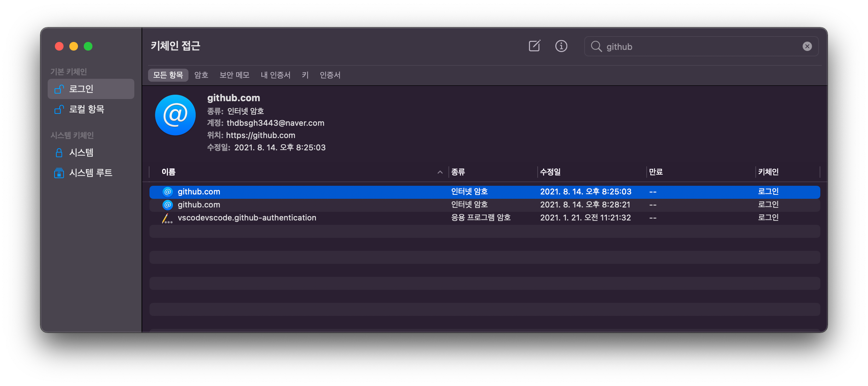Screen dimensions: 868x386
Task: Click the 키체인 접근 window title
Action: [x=175, y=46]
